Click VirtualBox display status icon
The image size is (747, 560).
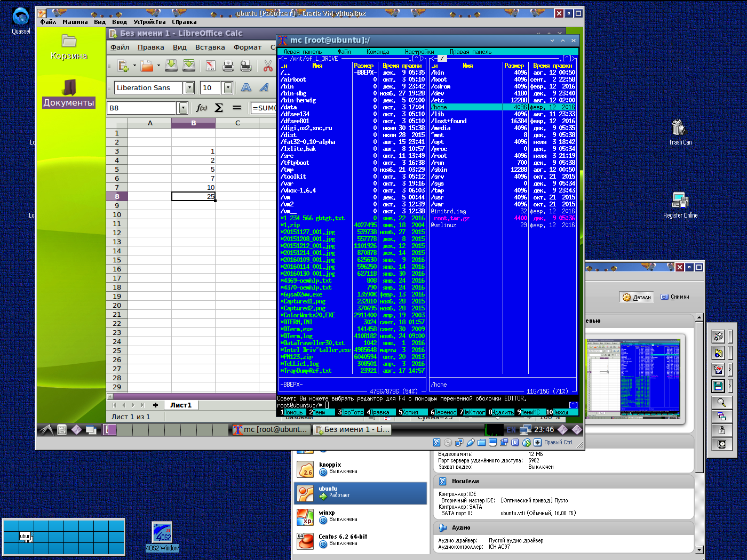(x=493, y=443)
